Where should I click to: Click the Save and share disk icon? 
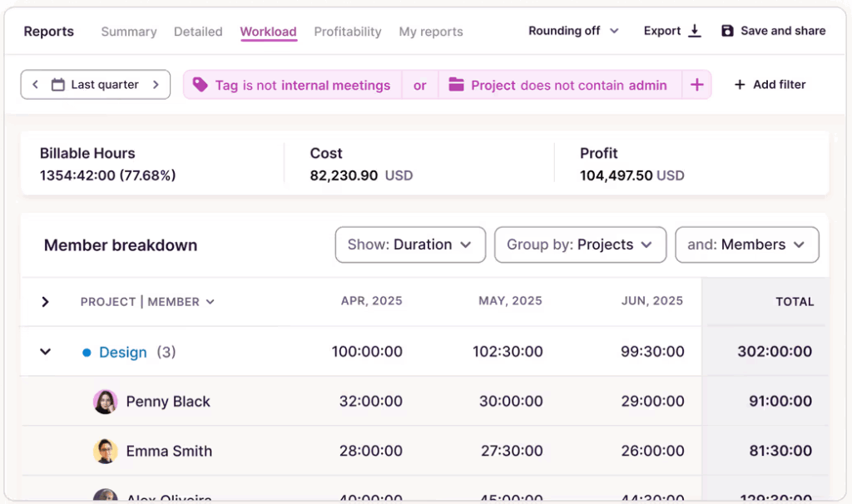click(727, 31)
